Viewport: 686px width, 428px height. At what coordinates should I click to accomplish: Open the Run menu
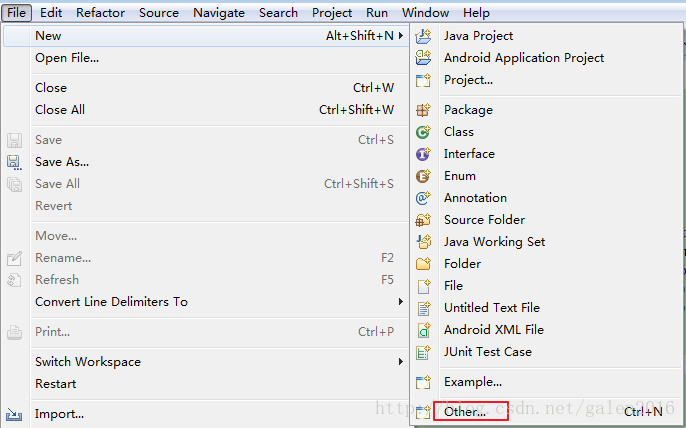[377, 13]
